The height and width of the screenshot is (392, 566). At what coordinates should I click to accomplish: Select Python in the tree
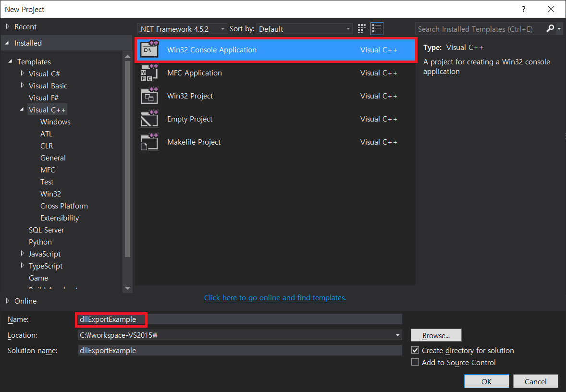click(40, 242)
